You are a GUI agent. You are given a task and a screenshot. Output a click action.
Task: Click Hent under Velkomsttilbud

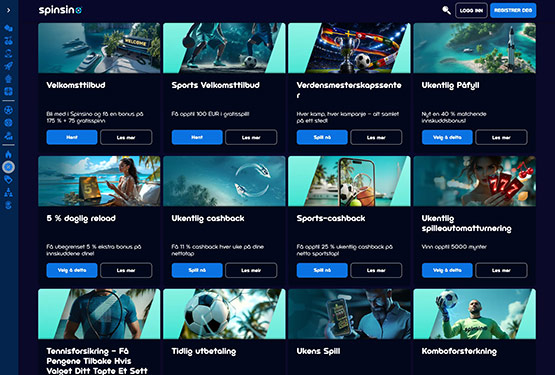72,137
